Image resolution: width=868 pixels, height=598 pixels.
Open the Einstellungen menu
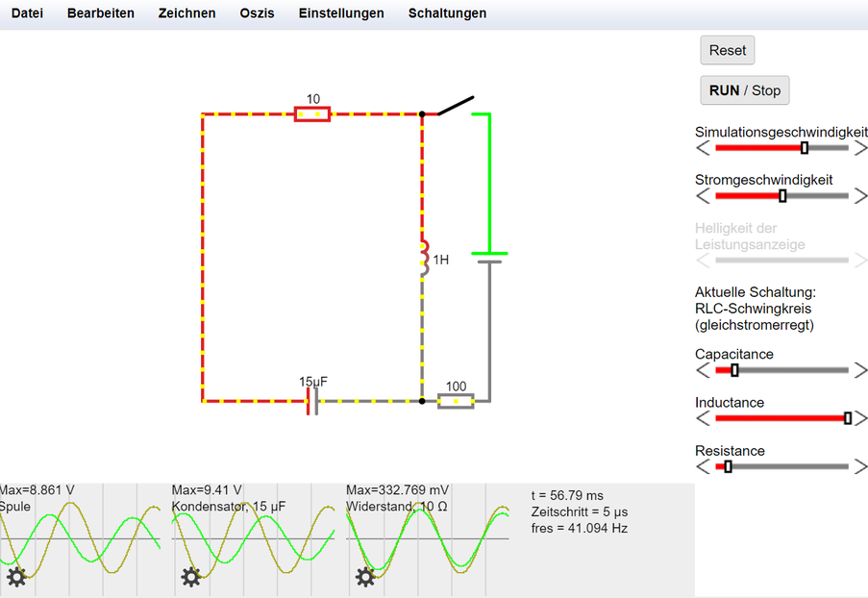pyautogui.click(x=341, y=13)
